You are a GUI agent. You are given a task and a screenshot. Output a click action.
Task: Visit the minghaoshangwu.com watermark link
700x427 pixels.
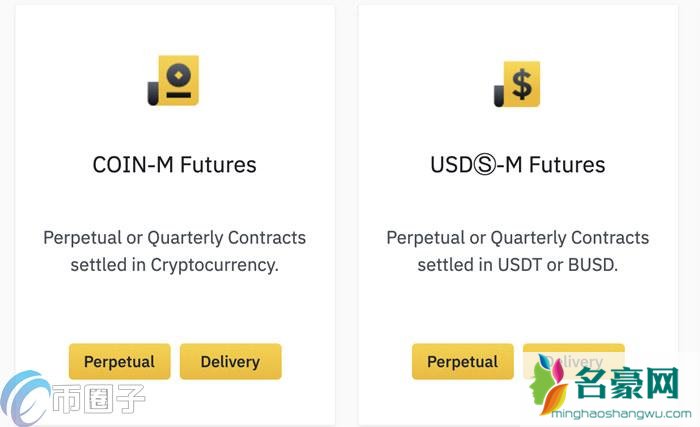[x=621, y=414]
